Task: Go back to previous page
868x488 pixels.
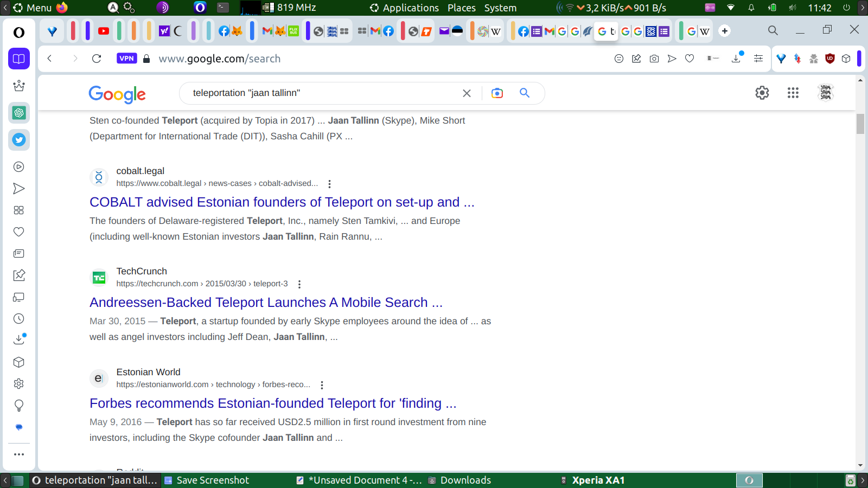Action: [x=49, y=59]
